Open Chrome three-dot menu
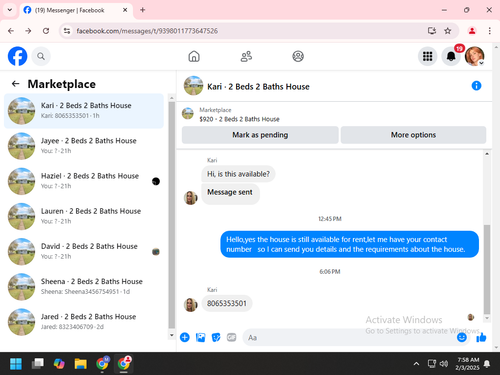The image size is (500, 375). 489,31
